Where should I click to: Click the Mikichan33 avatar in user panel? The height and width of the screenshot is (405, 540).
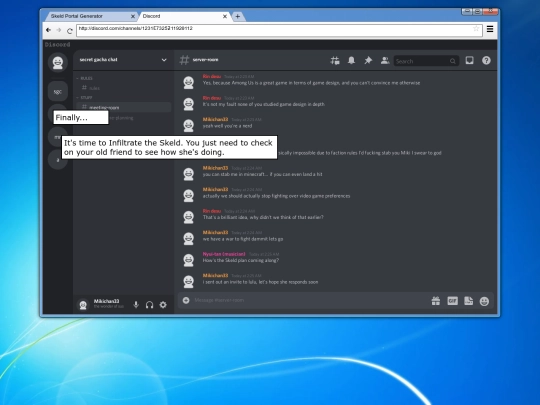point(83,305)
